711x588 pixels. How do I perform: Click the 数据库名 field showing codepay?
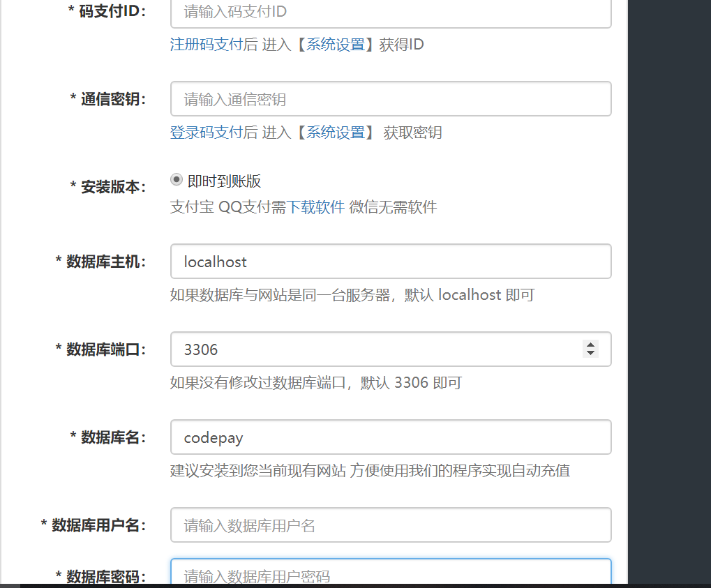coord(391,437)
